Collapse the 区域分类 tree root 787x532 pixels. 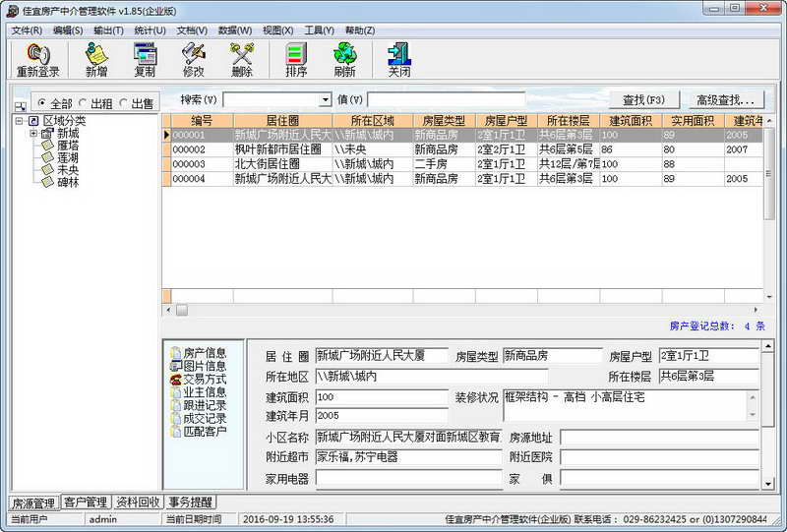pyautogui.click(x=20, y=121)
